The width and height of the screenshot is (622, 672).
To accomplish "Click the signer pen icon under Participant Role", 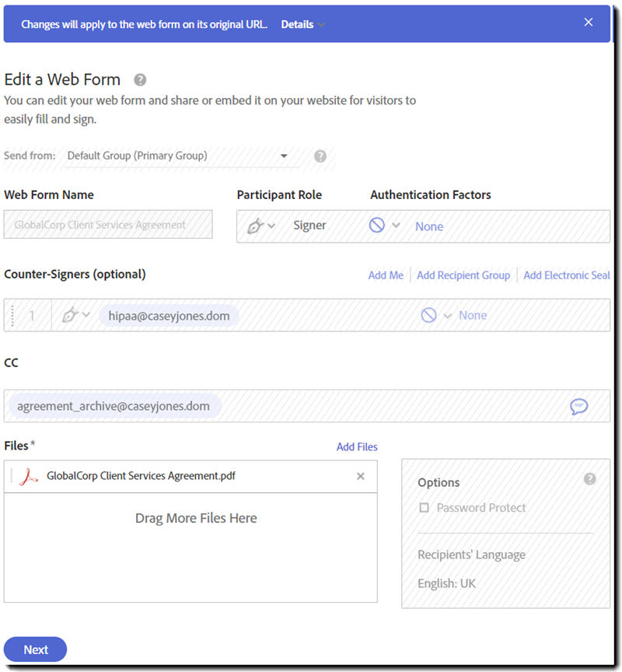I will (255, 226).
